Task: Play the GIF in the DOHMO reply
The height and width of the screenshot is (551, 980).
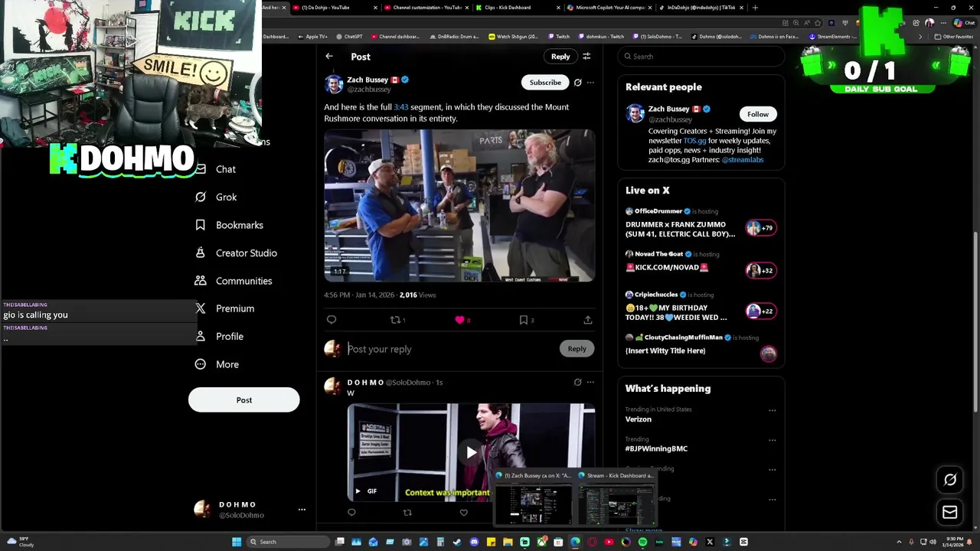Action: coord(471,452)
